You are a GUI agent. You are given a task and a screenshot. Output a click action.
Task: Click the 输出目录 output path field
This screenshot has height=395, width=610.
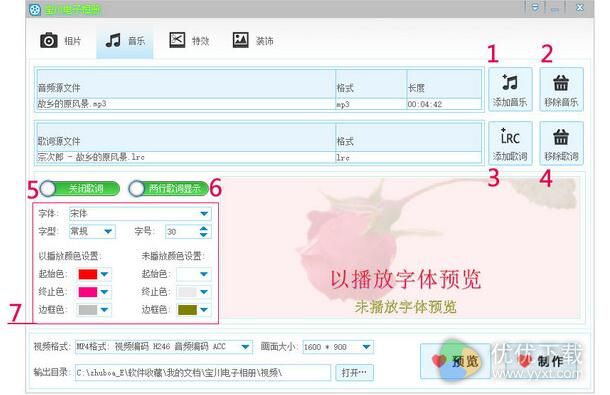tap(203, 372)
